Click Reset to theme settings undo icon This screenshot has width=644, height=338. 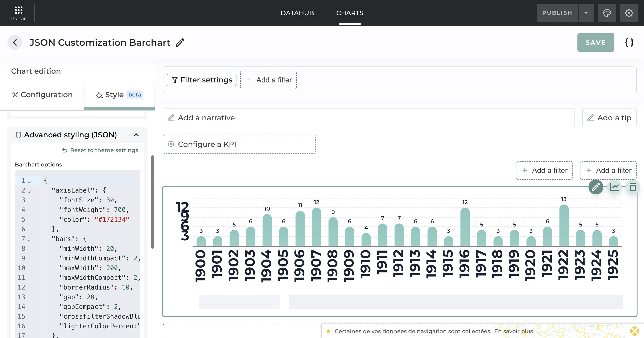[65, 150]
